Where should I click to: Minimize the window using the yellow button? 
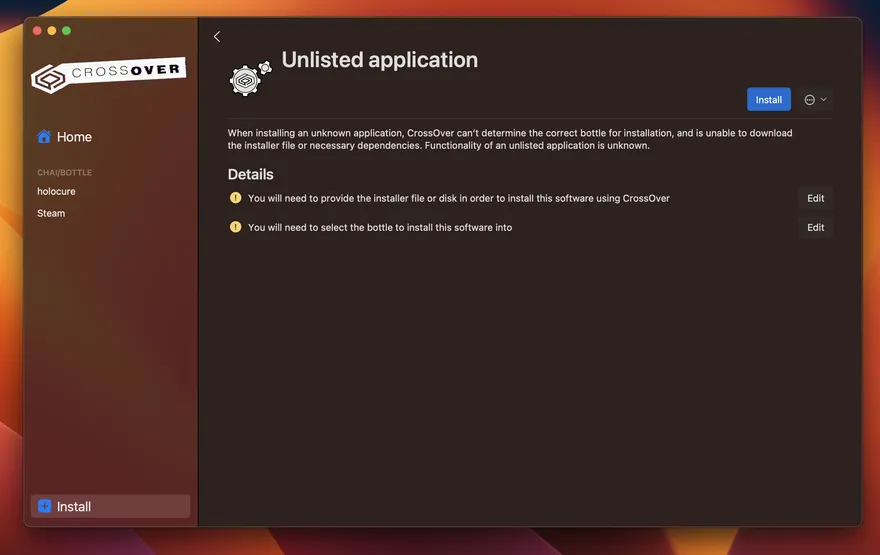point(52,31)
